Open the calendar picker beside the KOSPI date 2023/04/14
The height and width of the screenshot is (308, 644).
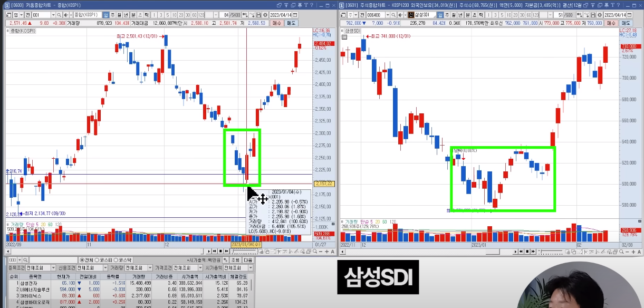[295, 15]
